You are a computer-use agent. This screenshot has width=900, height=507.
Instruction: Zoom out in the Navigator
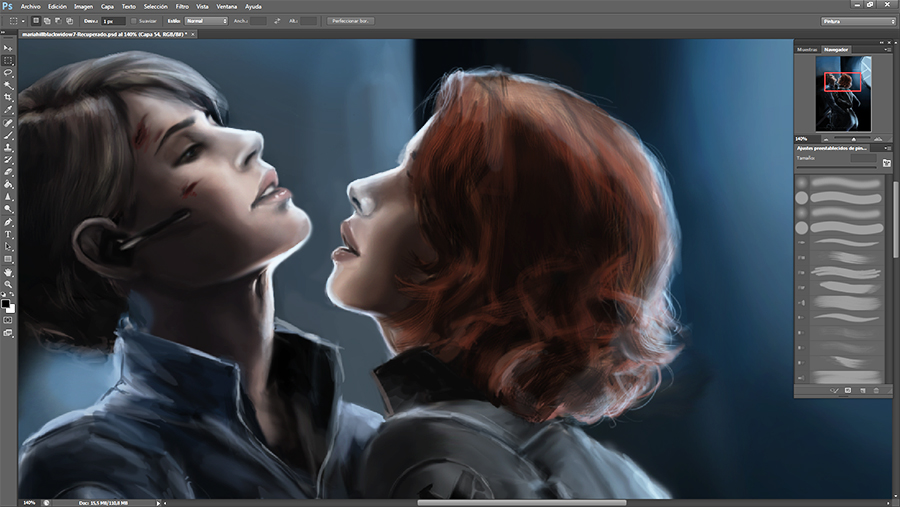pyautogui.click(x=826, y=139)
